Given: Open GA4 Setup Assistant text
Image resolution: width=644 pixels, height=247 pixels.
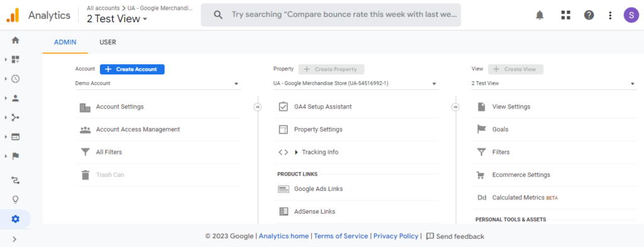Looking at the screenshot, I should (323, 106).
